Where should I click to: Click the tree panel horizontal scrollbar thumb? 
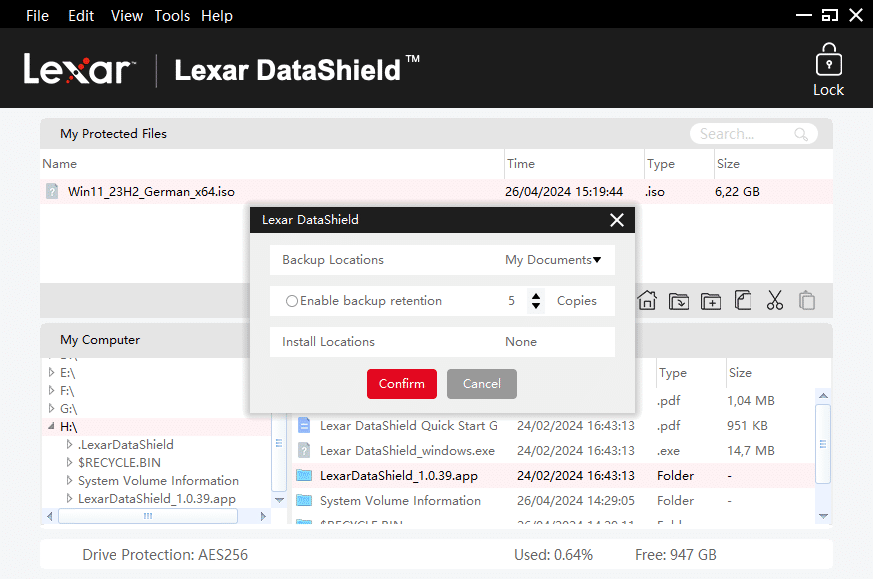[x=147, y=516]
